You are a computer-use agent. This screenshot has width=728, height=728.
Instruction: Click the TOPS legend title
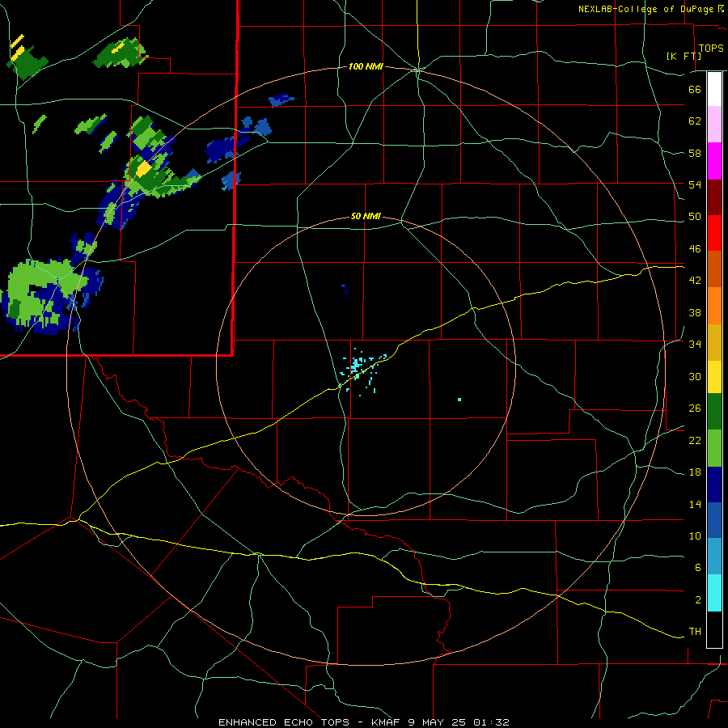click(x=711, y=48)
